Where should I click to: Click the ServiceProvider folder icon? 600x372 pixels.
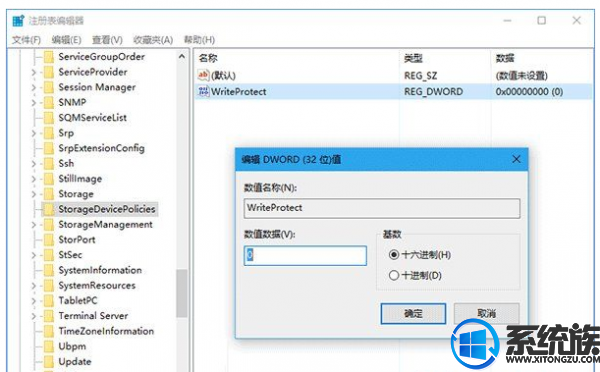point(49,72)
